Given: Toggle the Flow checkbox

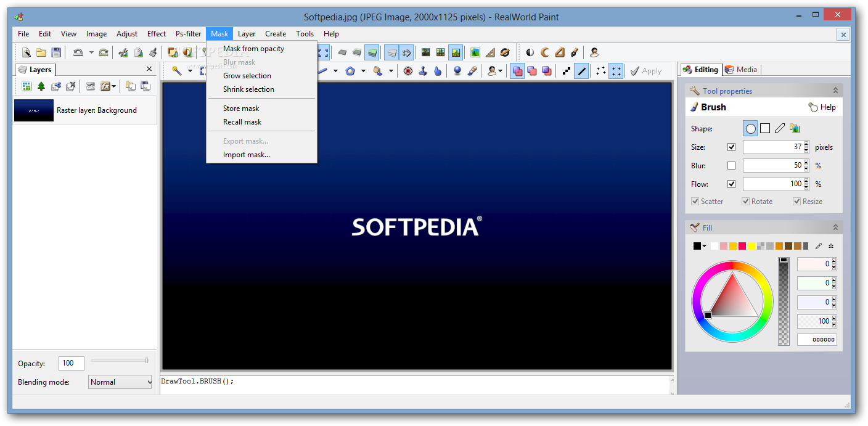Looking at the screenshot, I should click(732, 184).
